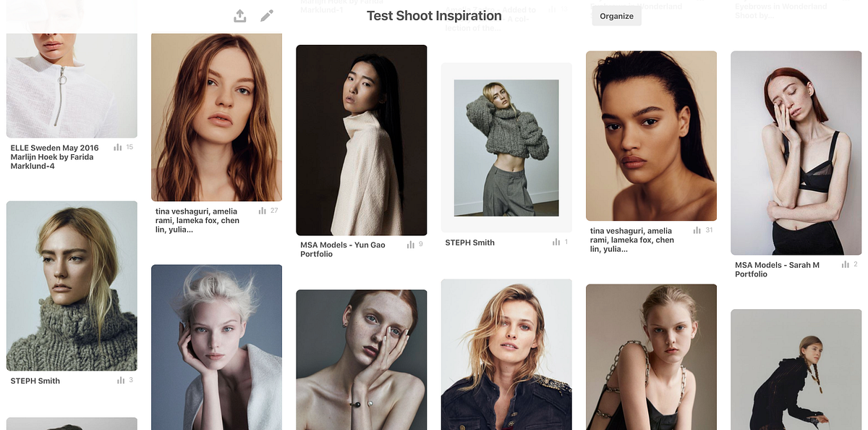Open stats icon beside ELLE Sweden pin
Viewport: 868px width, 430px height.
tap(118, 147)
